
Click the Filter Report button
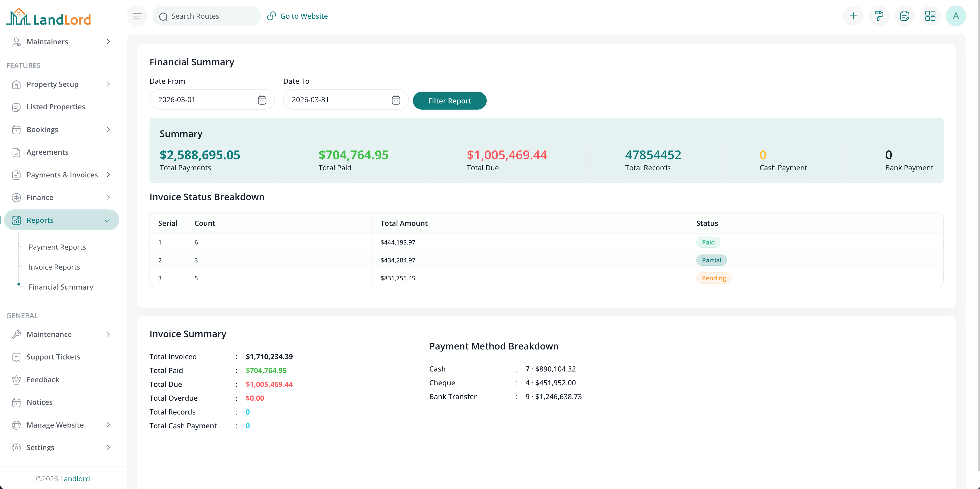point(450,100)
